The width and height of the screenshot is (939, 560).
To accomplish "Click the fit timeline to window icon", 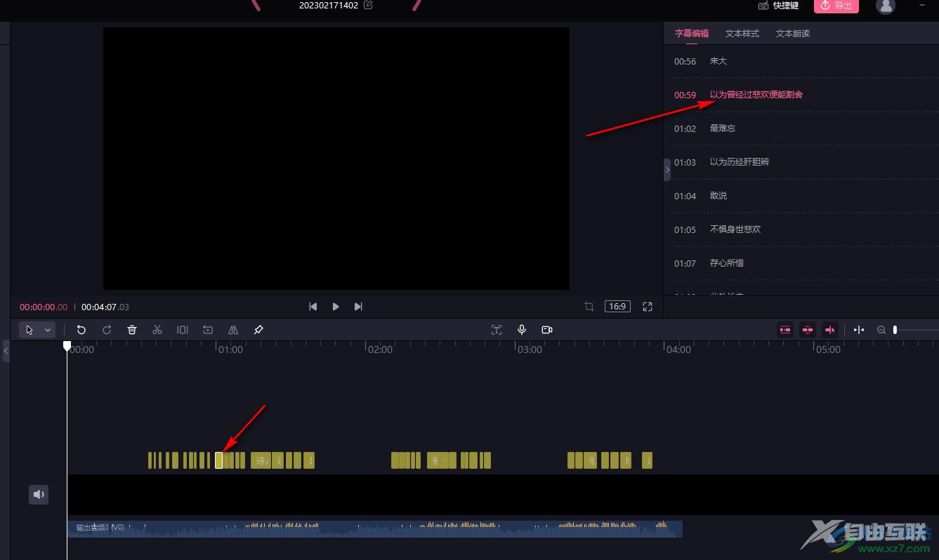I will coord(859,330).
